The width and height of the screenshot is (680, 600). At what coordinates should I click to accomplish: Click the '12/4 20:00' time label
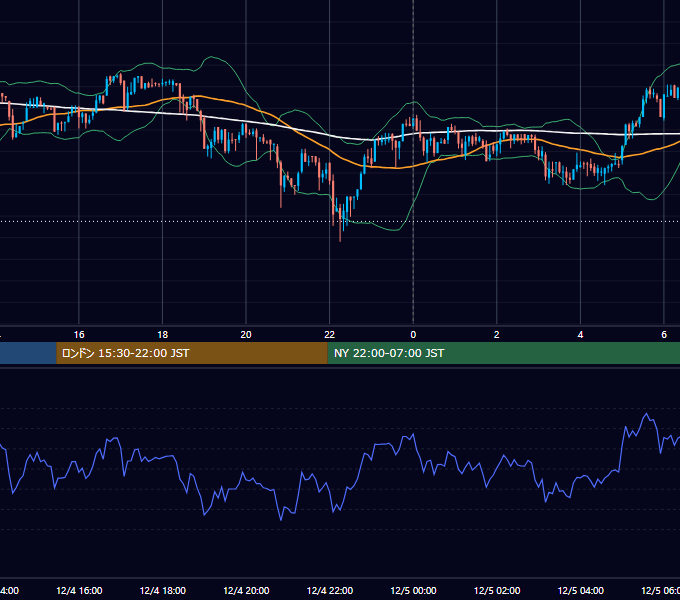click(x=246, y=590)
